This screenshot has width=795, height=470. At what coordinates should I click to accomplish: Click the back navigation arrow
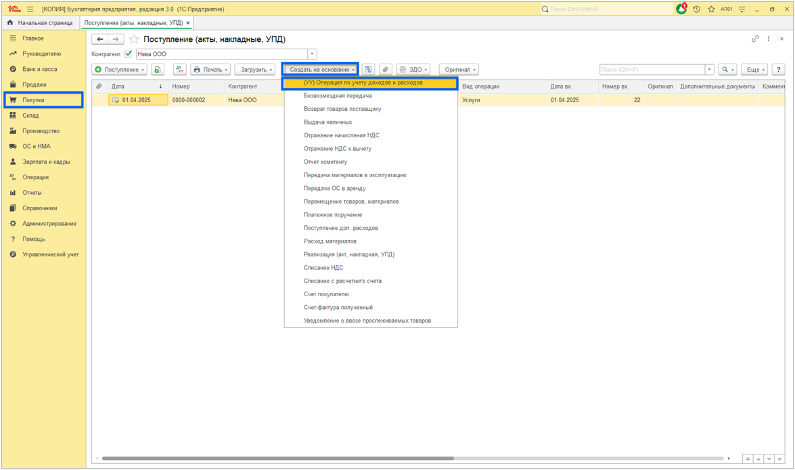(x=100, y=39)
